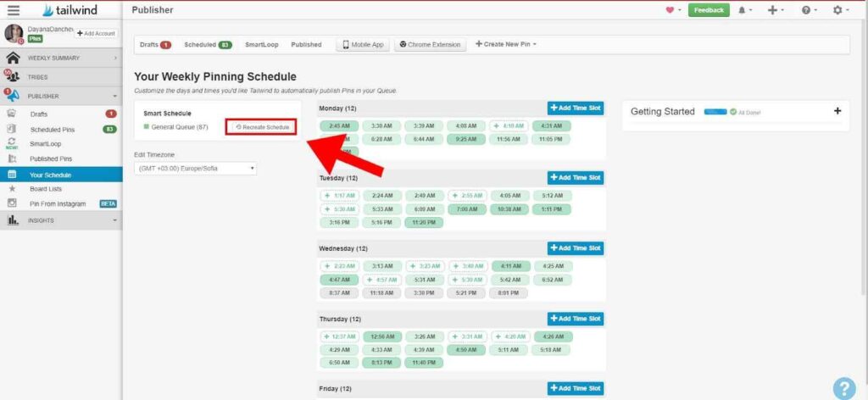The image size is (868, 400).
Task: Toggle the 8:13 PM Thursday time slot
Action: point(382,363)
